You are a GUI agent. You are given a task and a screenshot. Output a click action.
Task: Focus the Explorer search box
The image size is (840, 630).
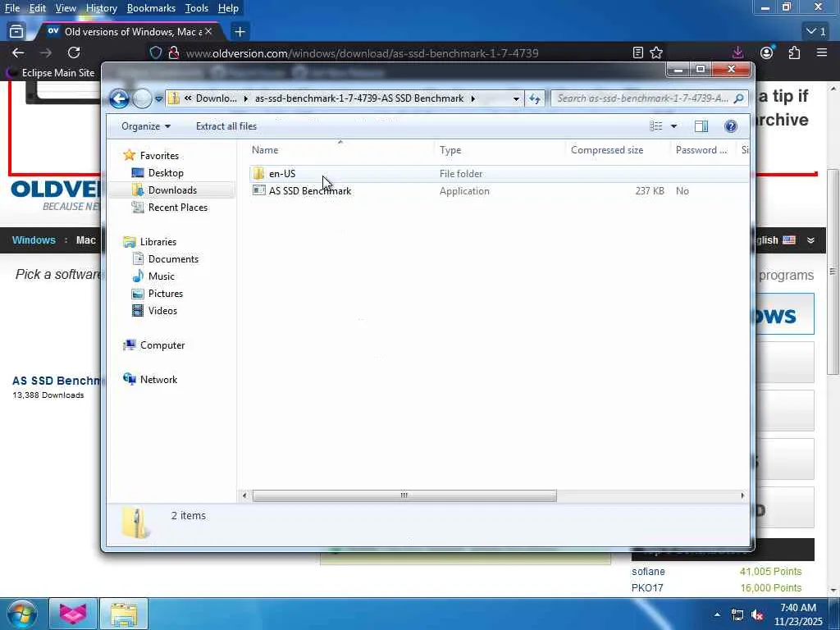pyautogui.click(x=642, y=98)
